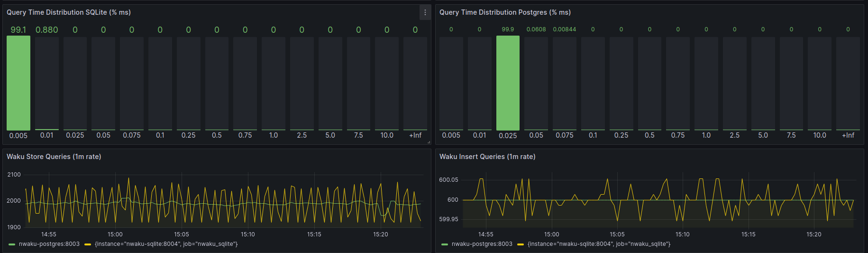Toggle nwaku-postgres:8003 series label in Insert Queries legend
The width and height of the screenshot is (868, 253).
tap(482, 244)
